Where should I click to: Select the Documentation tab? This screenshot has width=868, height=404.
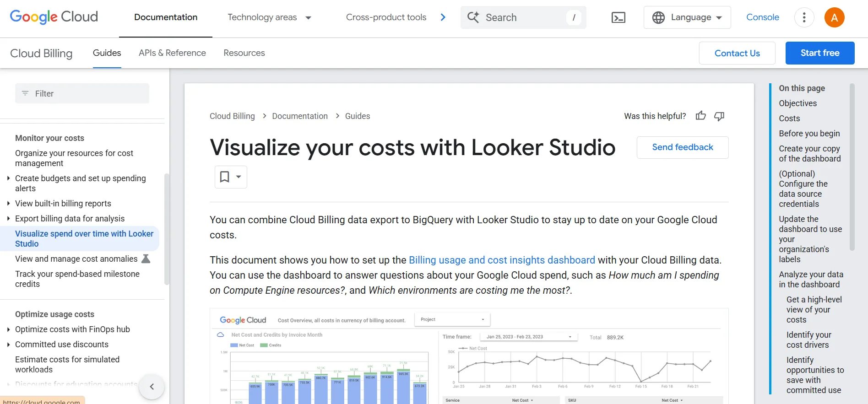pos(166,17)
